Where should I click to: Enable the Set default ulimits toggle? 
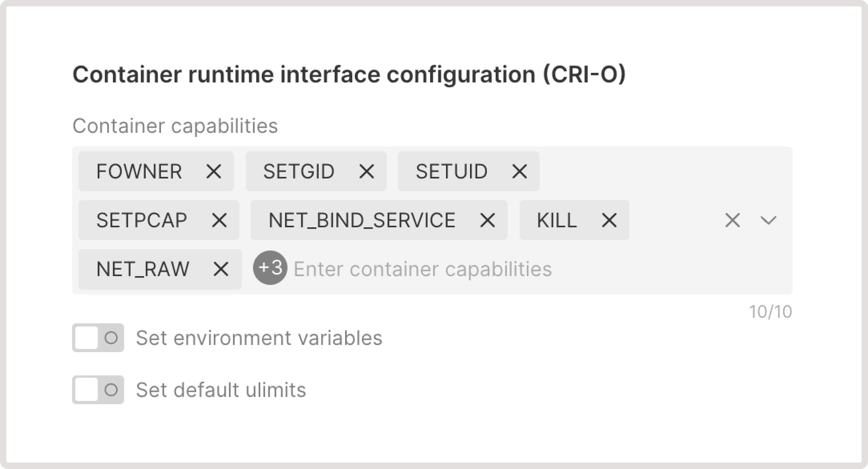click(x=98, y=390)
